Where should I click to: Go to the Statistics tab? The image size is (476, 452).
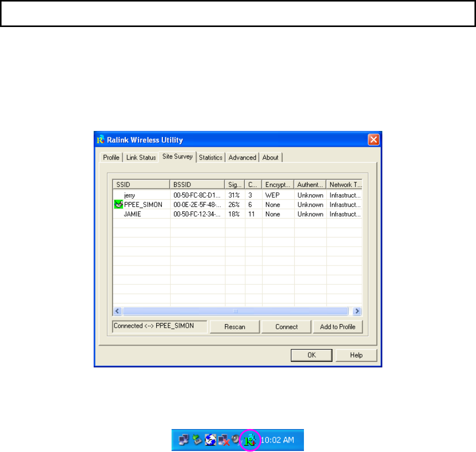(211, 157)
